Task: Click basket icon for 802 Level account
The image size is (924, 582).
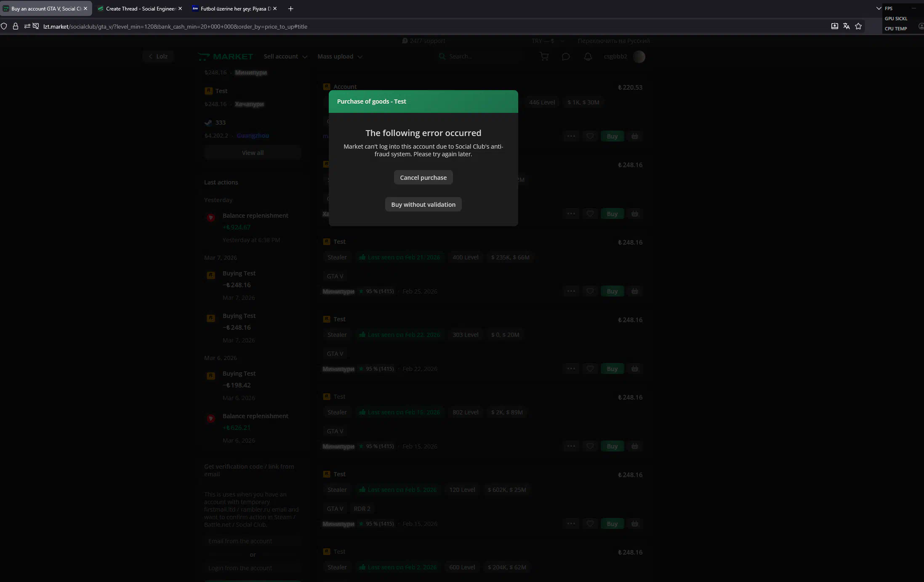Action: (634, 446)
